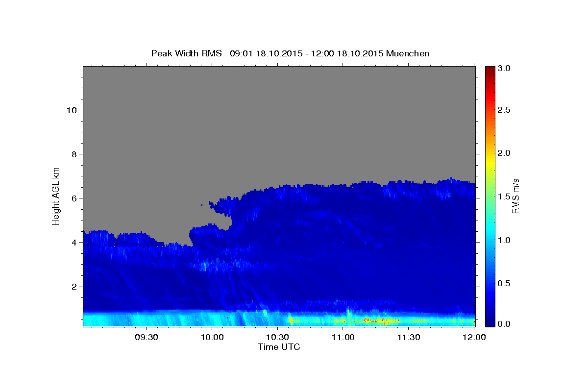Click the colorbar value 3.0
The height and width of the screenshot is (392, 588).
click(x=503, y=68)
